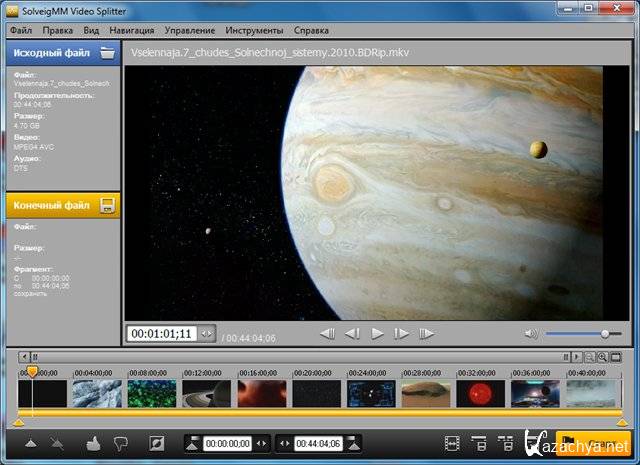Click the invert fragments icon
This screenshot has width=640, height=465.
[156, 443]
